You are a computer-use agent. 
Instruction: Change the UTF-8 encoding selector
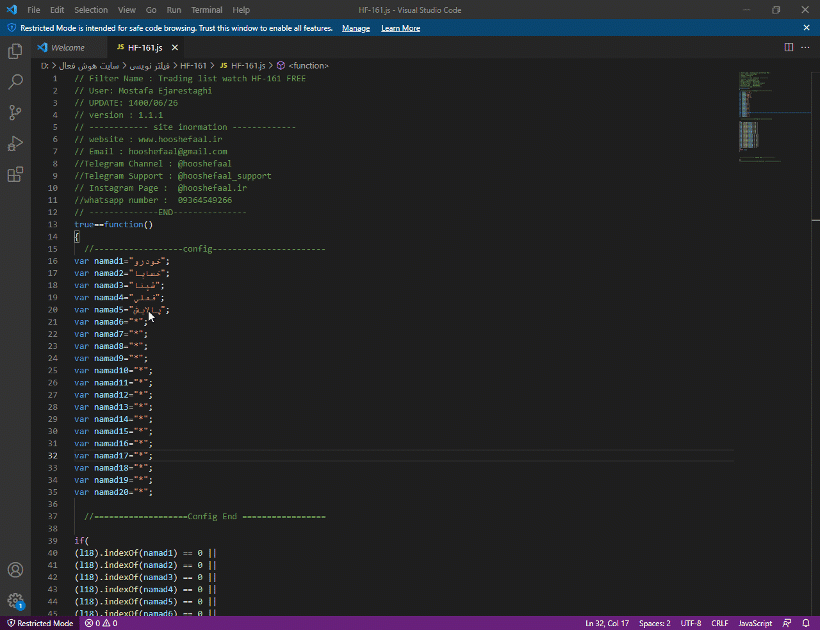pos(691,623)
